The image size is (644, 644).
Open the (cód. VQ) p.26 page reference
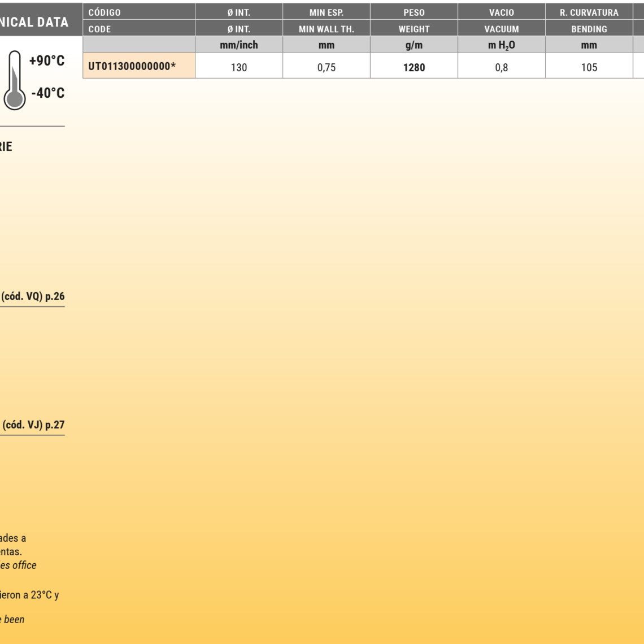pyautogui.click(x=33, y=297)
